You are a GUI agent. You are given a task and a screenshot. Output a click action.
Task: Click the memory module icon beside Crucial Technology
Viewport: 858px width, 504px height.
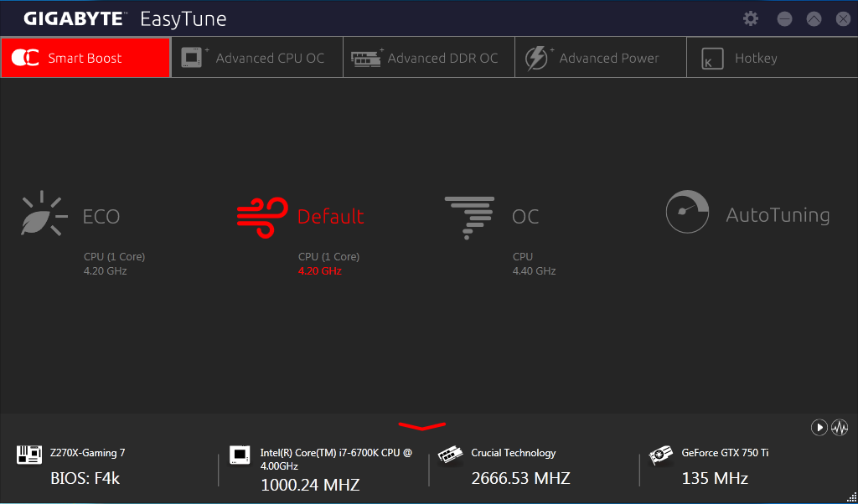450,456
